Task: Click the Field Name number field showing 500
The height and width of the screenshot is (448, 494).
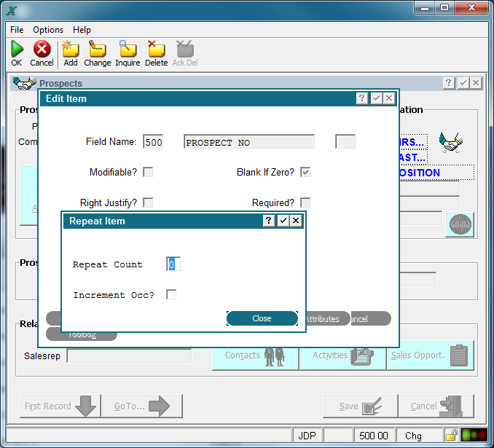Action: point(153,142)
